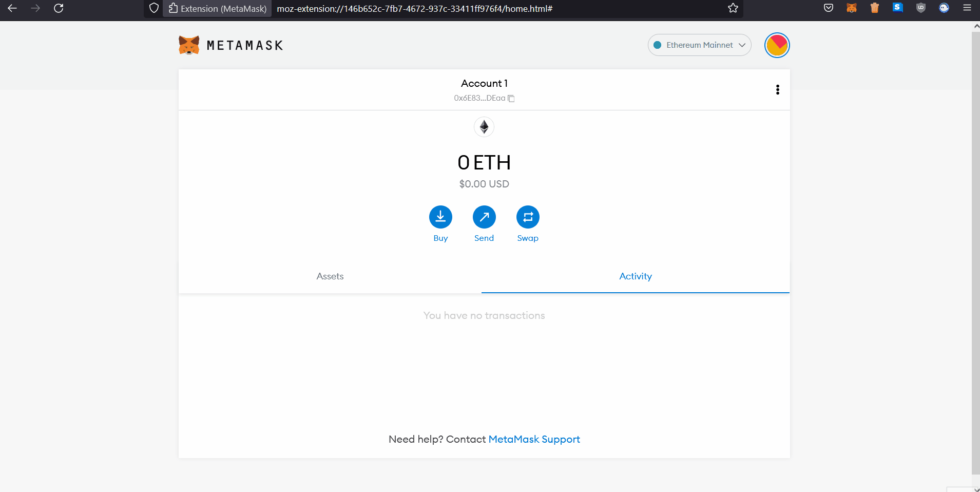This screenshot has width=980, height=492.
Task: Go back with the browser back arrow
Action: tap(12, 8)
